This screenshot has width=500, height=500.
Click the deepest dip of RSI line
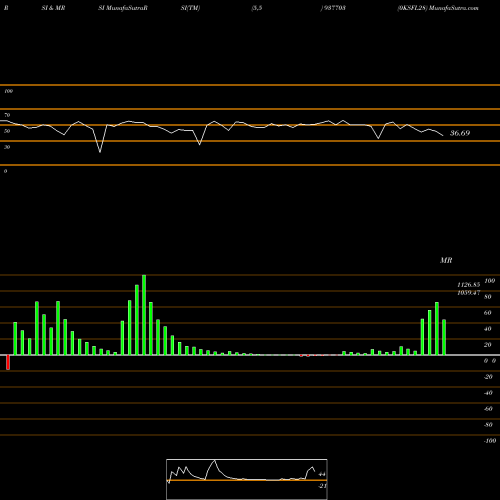point(100,152)
